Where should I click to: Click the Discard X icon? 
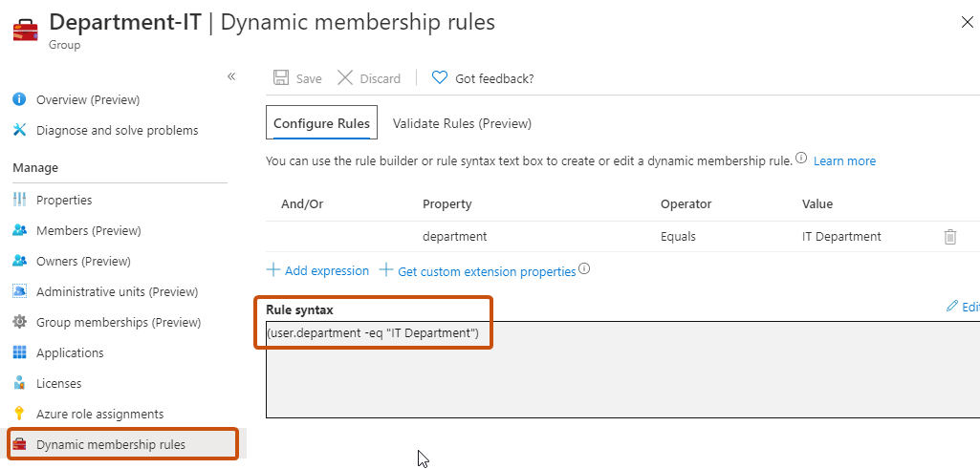345,78
